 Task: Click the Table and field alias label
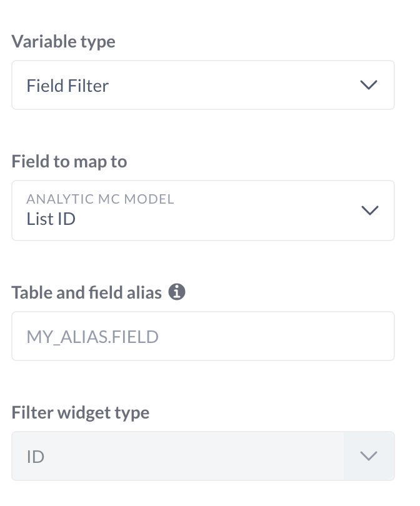pos(86,292)
